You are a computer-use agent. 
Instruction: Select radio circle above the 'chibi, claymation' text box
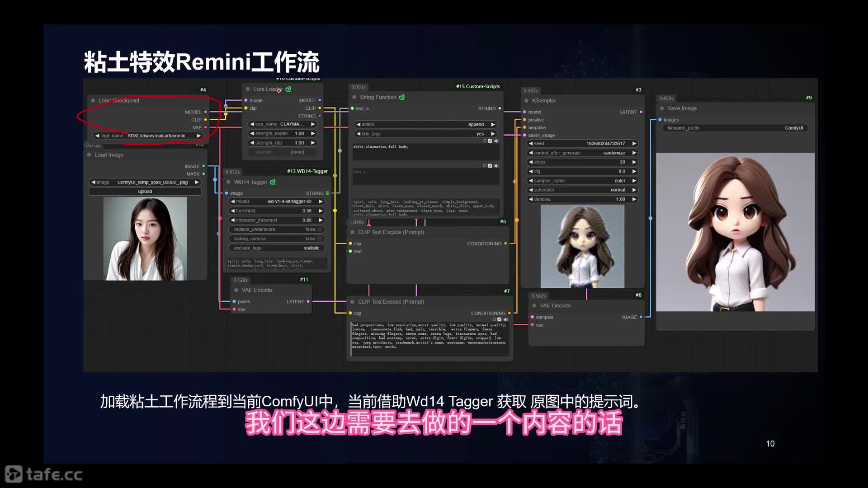point(485,141)
